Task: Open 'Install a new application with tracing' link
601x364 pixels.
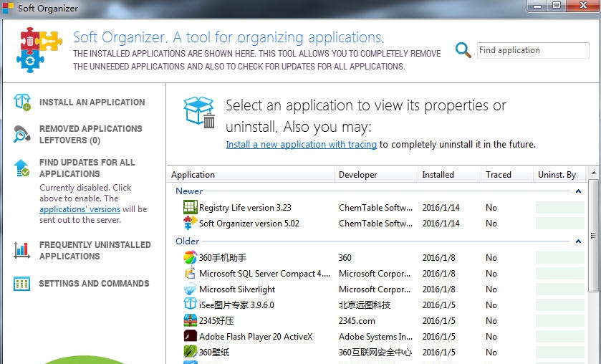Action: [x=301, y=145]
